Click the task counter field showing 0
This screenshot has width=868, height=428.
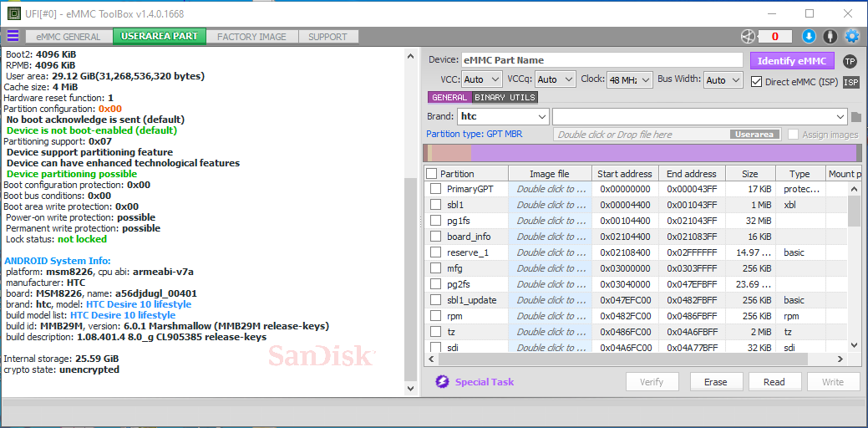[x=774, y=37]
